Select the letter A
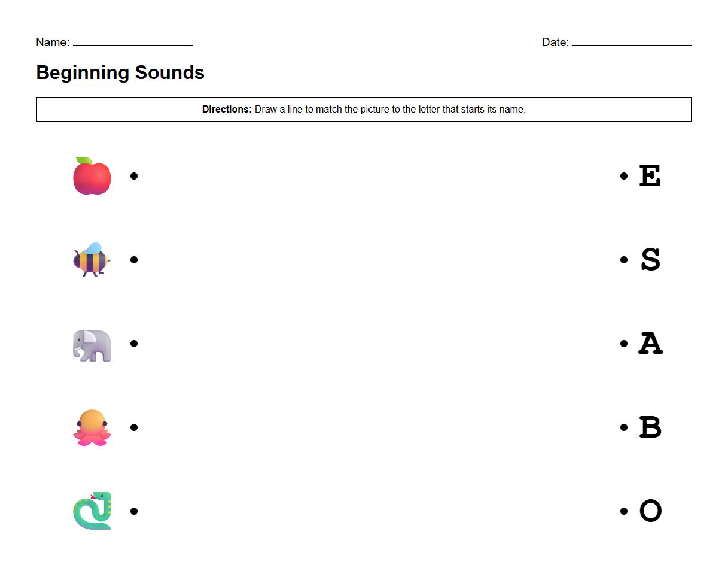 click(x=651, y=344)
